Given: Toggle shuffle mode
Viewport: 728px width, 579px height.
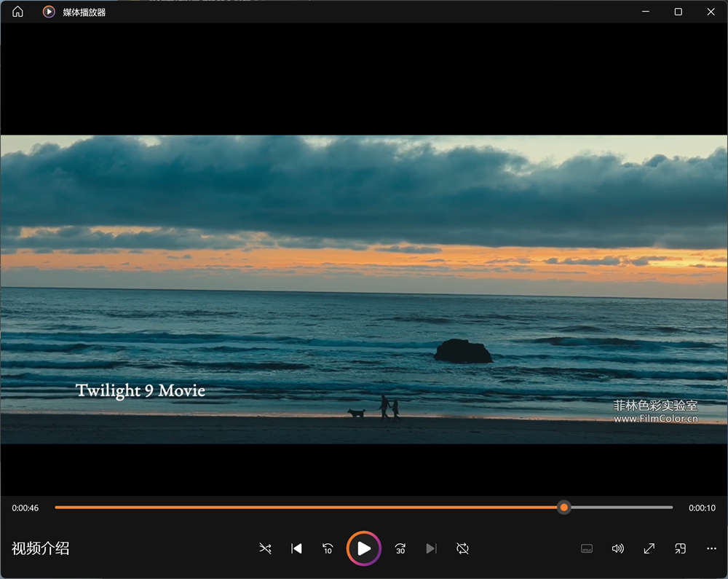Looking at the screenshot, I should [265, 548].
